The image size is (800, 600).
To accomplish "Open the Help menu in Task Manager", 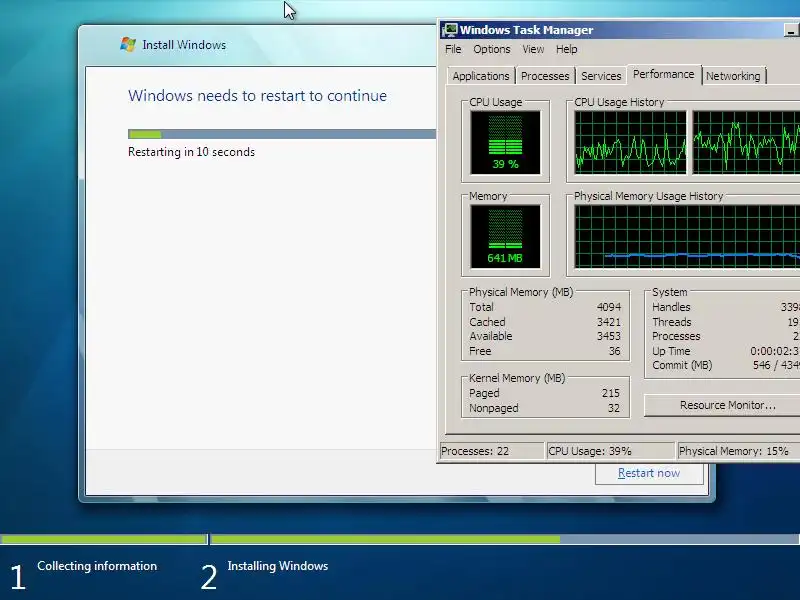I will [x=566, y=49].
